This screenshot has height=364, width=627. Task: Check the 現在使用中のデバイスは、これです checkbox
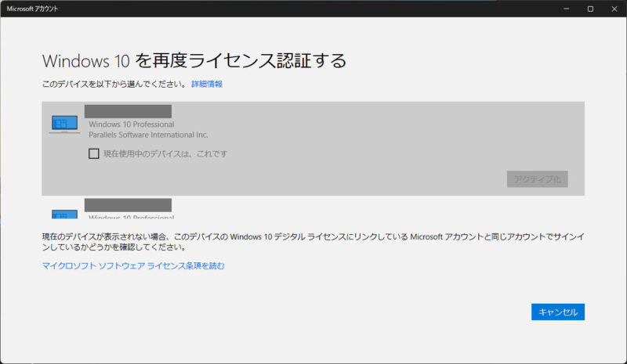93,154
